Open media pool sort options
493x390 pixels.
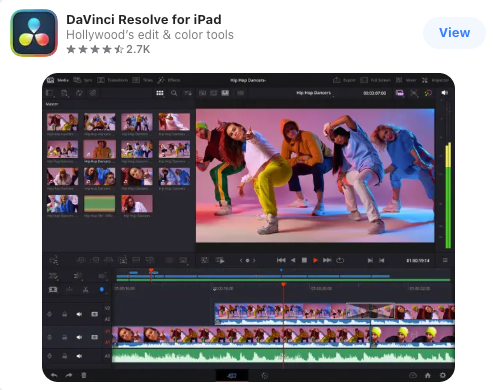pos(188,93)
